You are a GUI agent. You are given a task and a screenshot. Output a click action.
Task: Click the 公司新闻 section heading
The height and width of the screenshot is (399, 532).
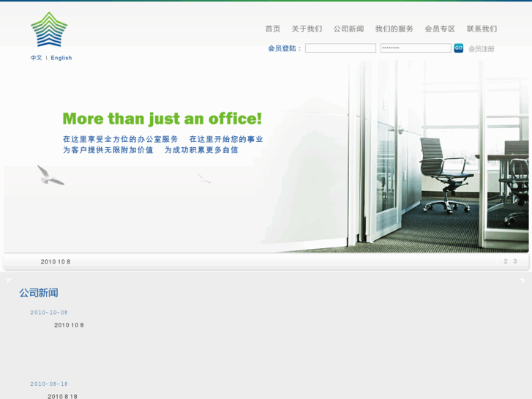click(x=39, y=293)
